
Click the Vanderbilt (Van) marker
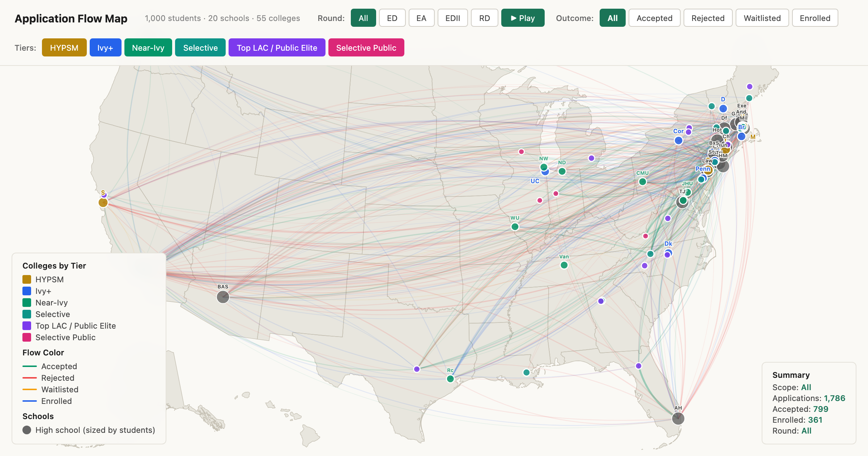coord(564,265)
